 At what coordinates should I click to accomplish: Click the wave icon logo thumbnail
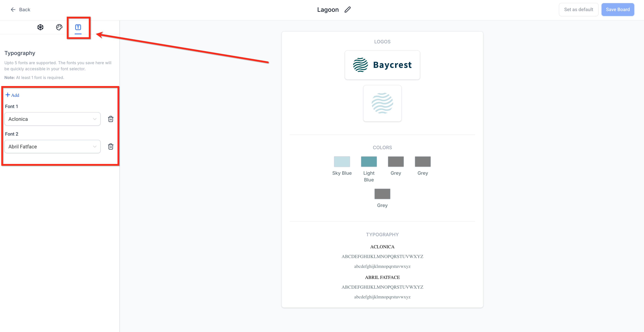[x=382, y=103]
